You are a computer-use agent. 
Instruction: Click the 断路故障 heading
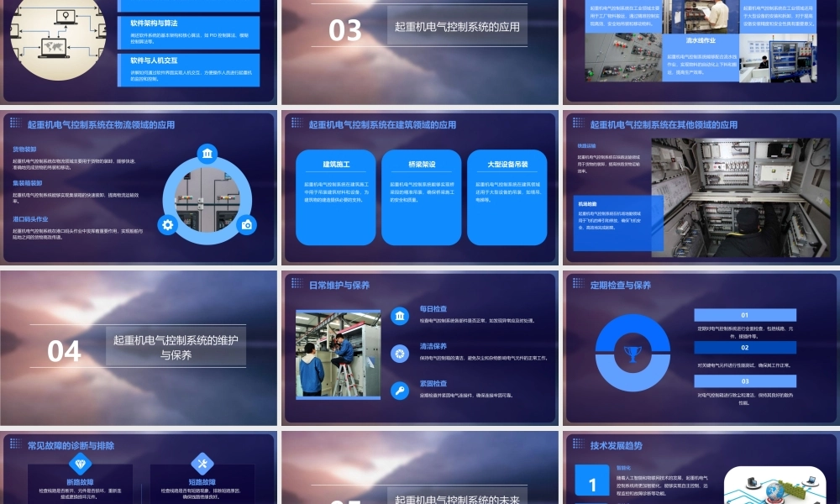[81, 482]
